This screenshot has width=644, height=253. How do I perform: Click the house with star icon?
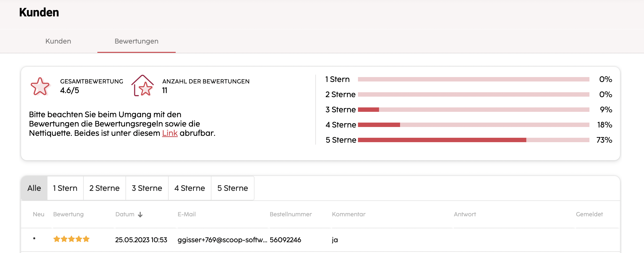pyautogui.click(x=142, y=85)
